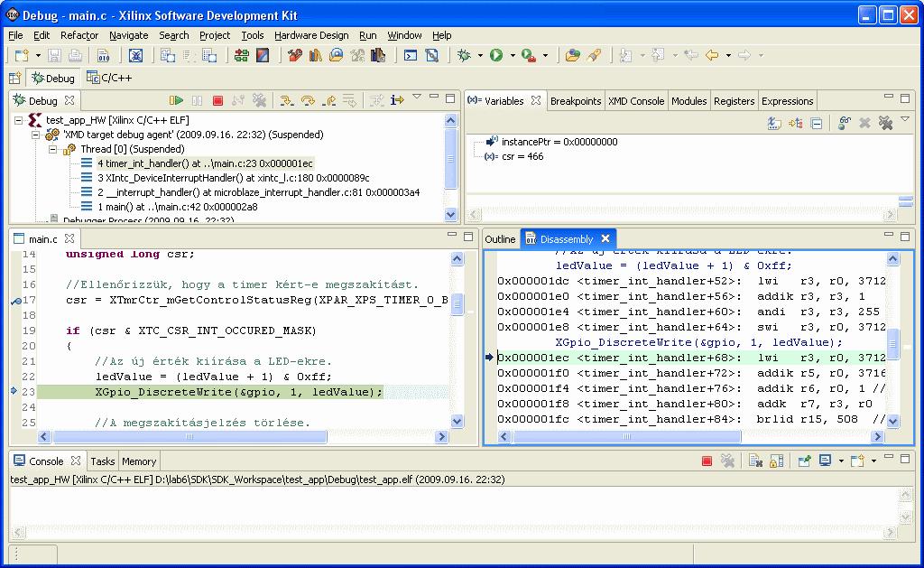Select the Debug perspective button
The height and width of the screenshot is (568, 924).
53,78
